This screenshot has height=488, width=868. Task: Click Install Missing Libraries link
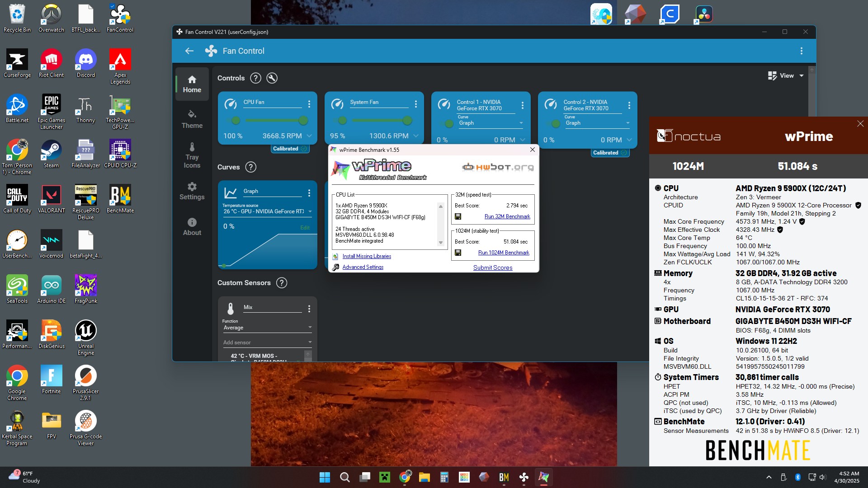pyautogui.click(x=367, y=256)
